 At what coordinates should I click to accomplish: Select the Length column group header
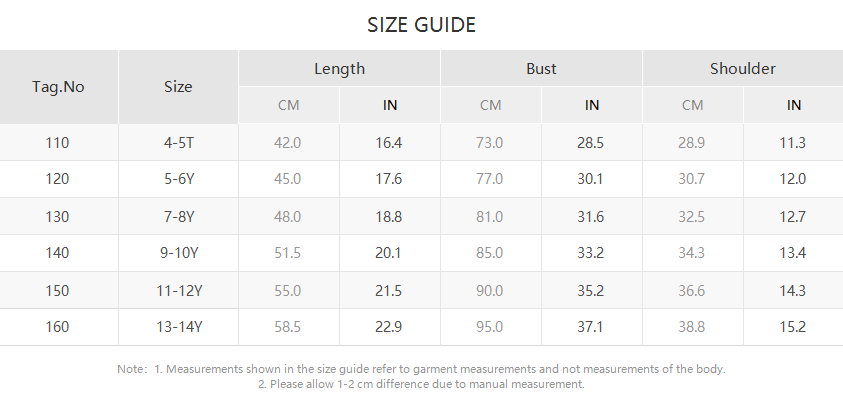339,69
